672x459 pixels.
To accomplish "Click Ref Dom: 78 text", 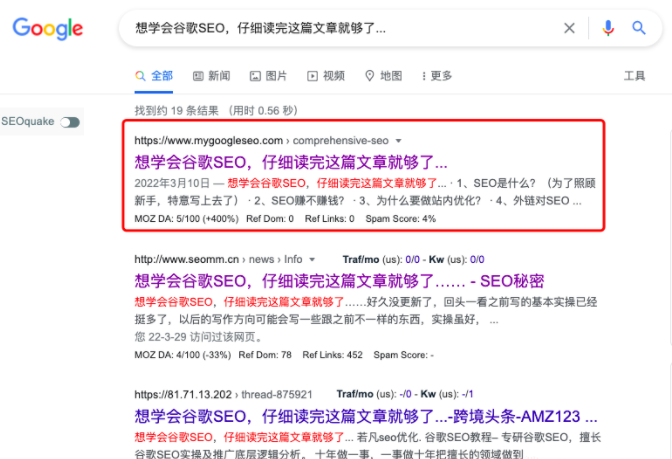I will 265,355.
